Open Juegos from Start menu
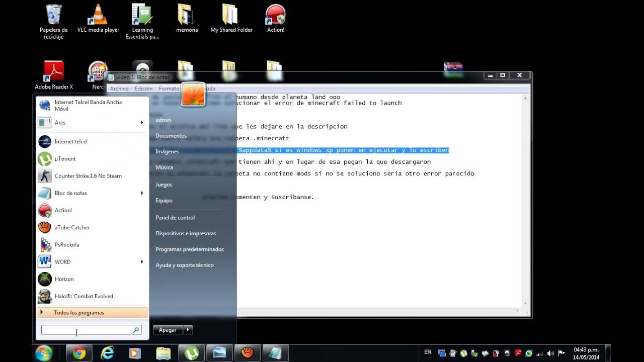The image size is (644, 362). 164,185
